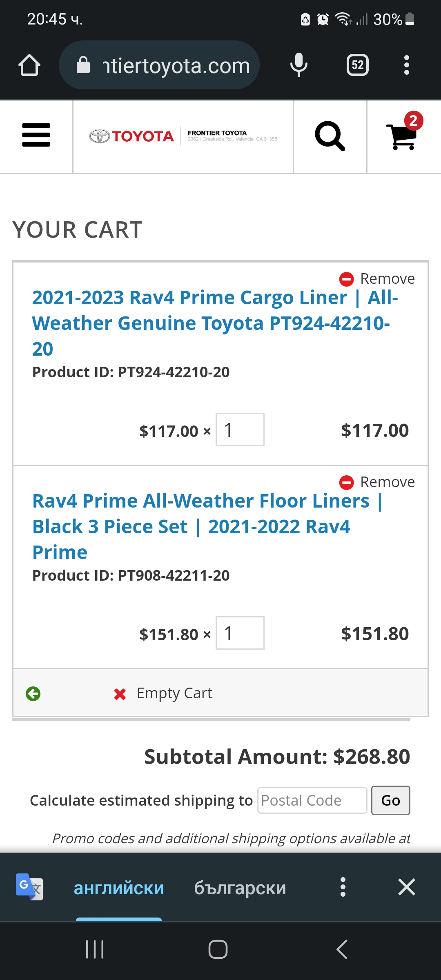Image resolution: width=441 pixels, height=980 pixels.
Task: Tap the home button in browser toolbar
Action: [29, 65]
